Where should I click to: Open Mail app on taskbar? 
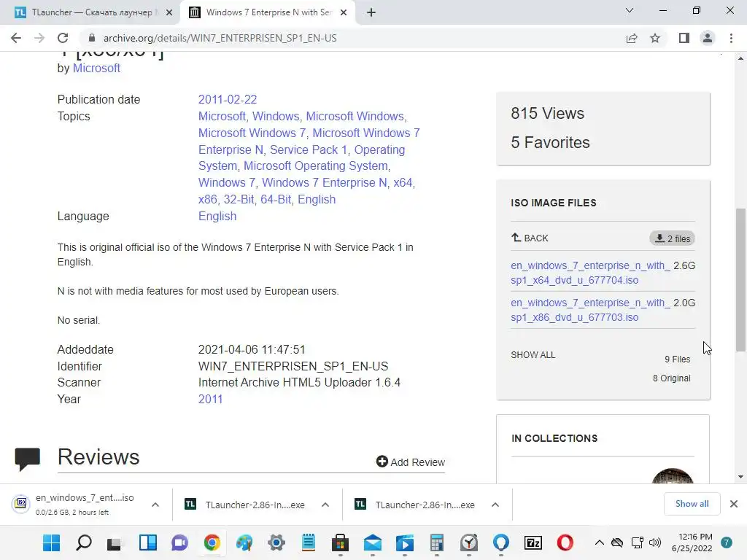(x=373, y=542)
